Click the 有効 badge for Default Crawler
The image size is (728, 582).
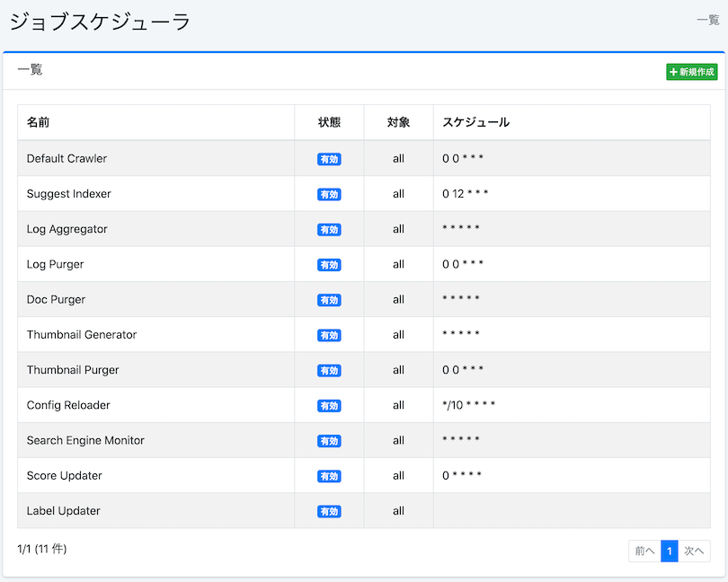coord(329,158)
